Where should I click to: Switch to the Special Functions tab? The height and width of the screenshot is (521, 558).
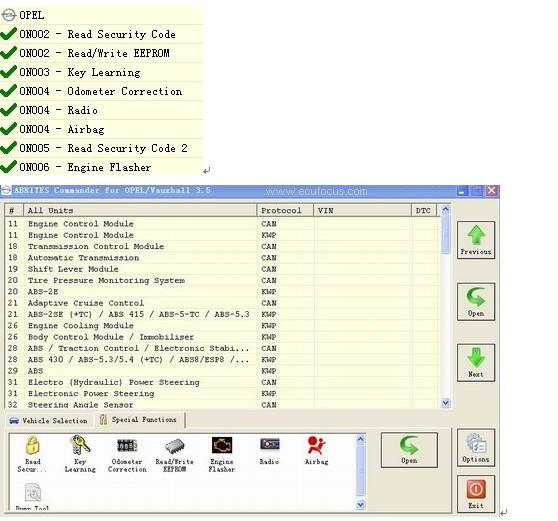point(139,420)
